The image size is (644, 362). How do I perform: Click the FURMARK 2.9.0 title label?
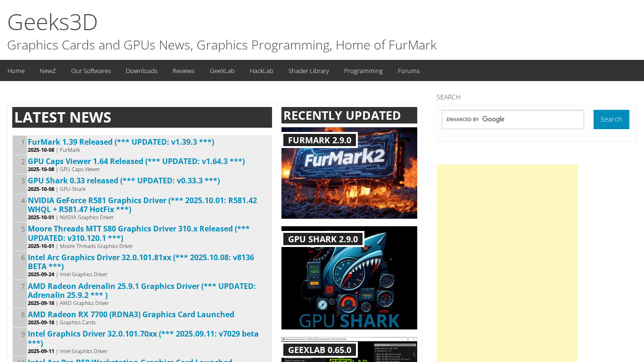pos(320,140)
